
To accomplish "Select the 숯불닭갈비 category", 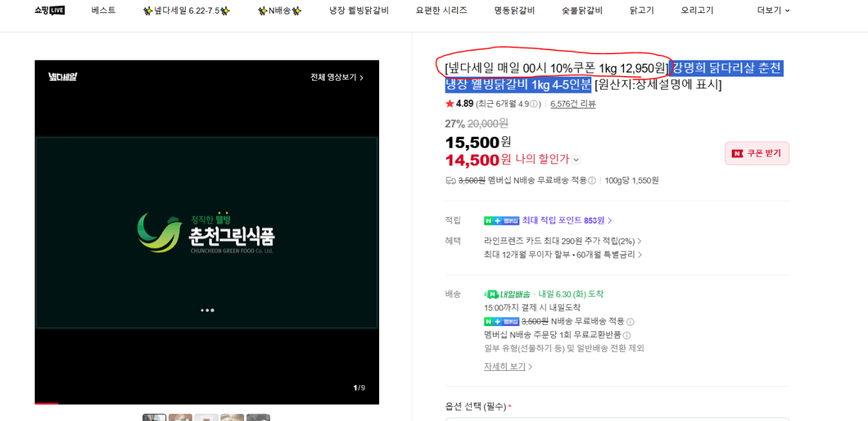I will (x=582, y=10).
